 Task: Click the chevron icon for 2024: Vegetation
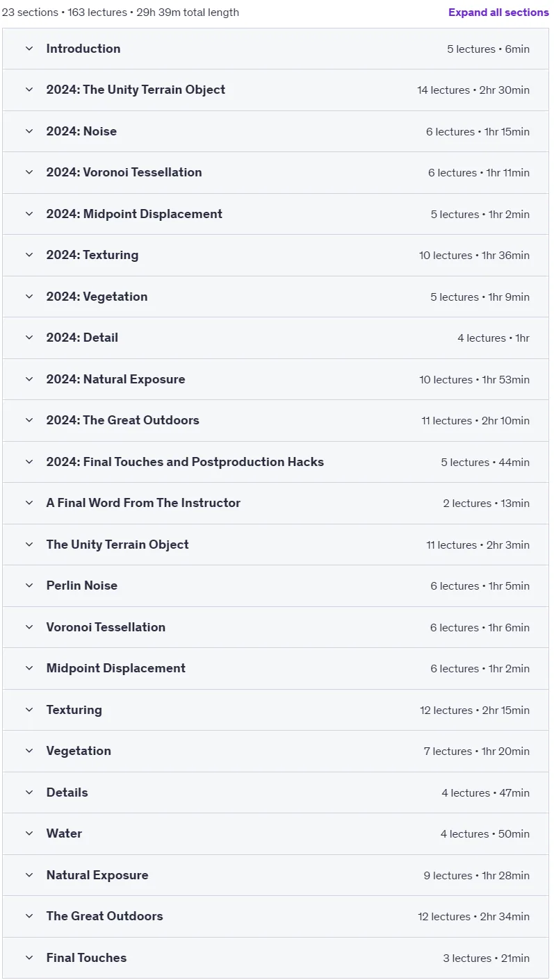point(29,297)
